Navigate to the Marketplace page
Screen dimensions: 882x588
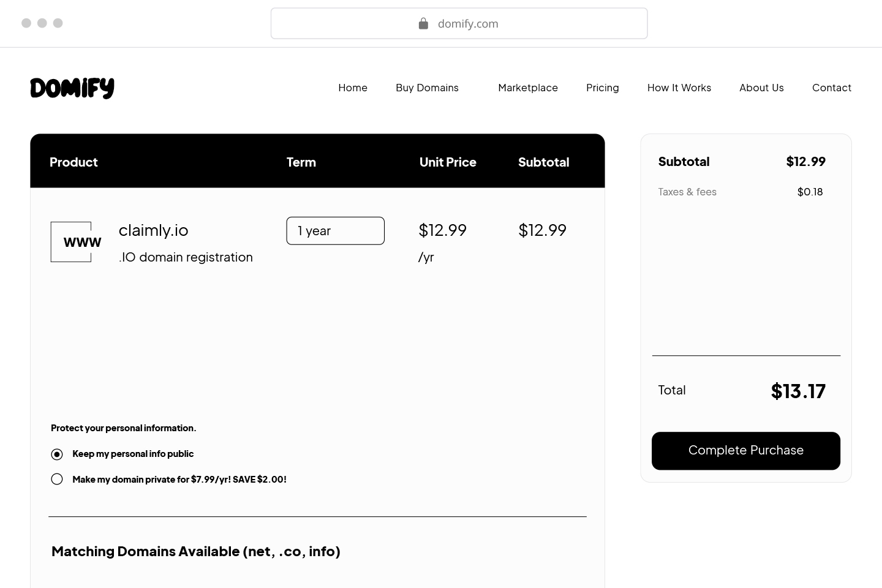click(x=528, y=88)
